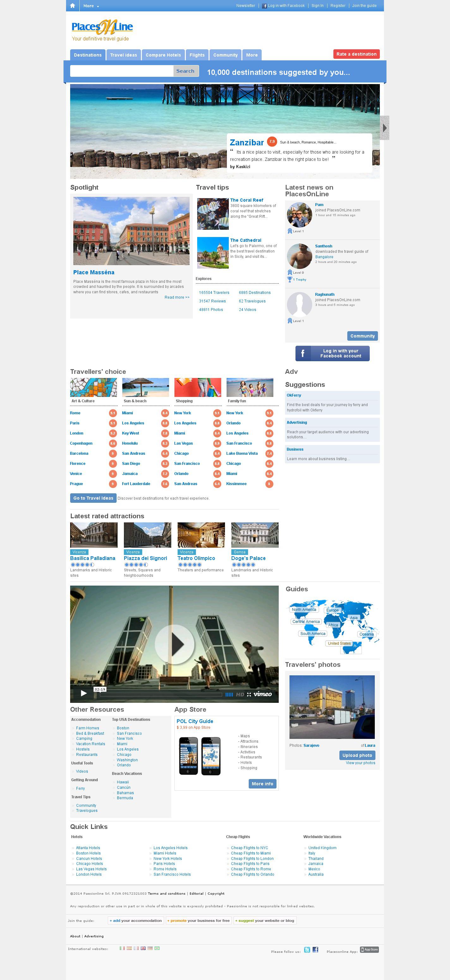Select the UK flag international website
450x980 pixels.
click(x=143, y=948)
